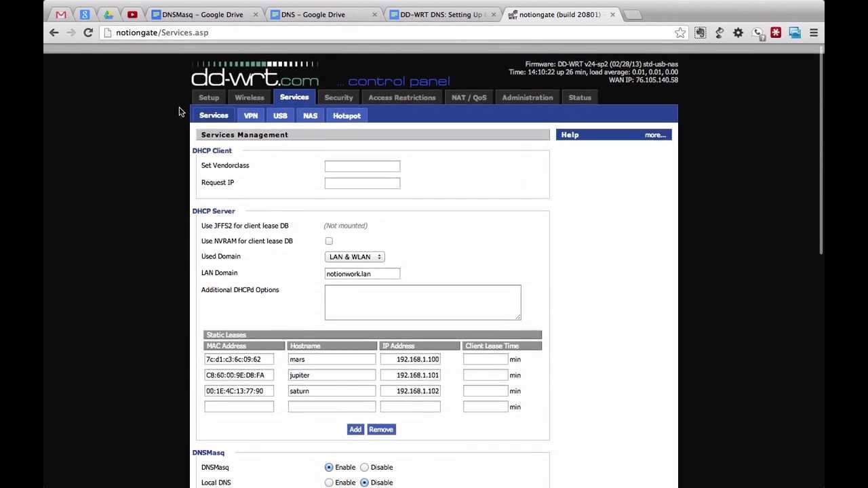The width and height of the screenshot is (868, 488).
Task: Select the NAS sub-tab
Action: point(310,116)
